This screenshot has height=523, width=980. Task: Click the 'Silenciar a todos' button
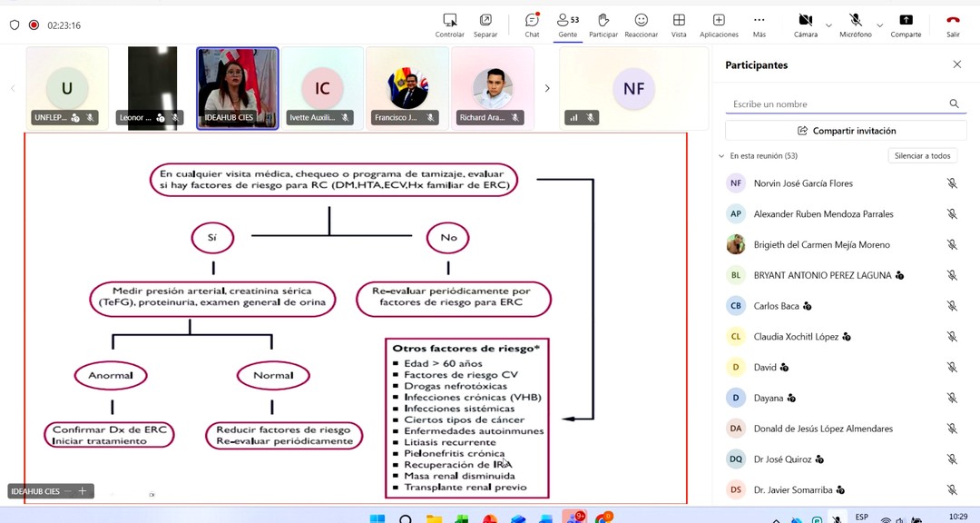[x=922, y=156]
